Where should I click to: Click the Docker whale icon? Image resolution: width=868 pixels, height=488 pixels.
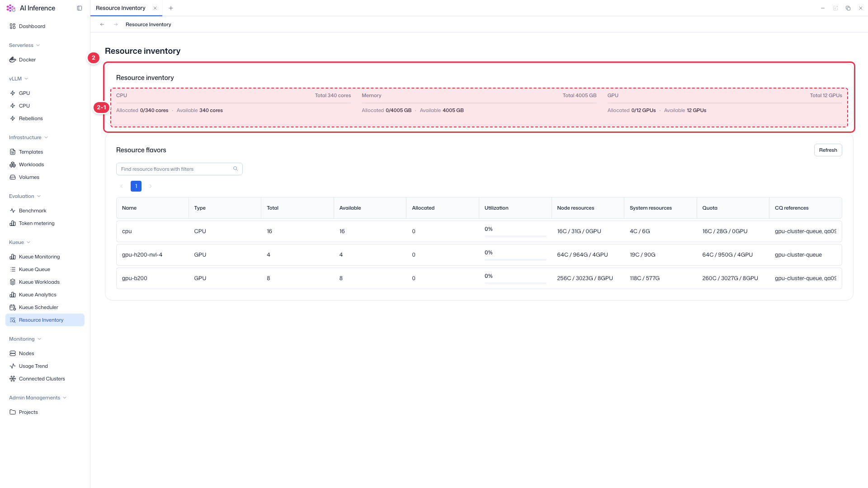13,60
